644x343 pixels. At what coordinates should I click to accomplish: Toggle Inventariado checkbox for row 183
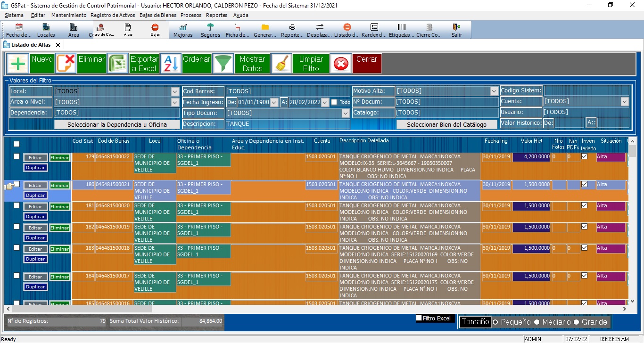coord(584,247)
